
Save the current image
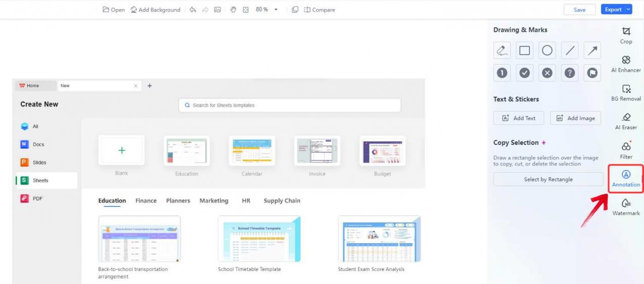pyautogui.click(x=580, y=10)
